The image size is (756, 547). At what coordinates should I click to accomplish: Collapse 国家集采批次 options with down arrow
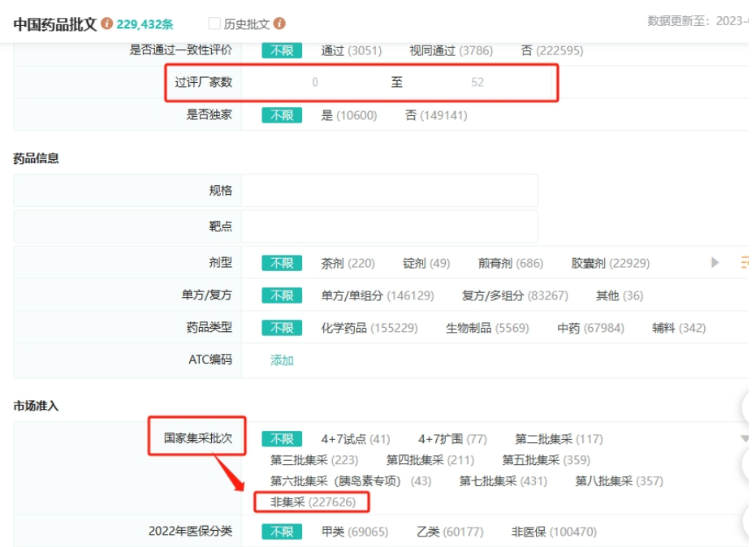click(x=745, y=438)
